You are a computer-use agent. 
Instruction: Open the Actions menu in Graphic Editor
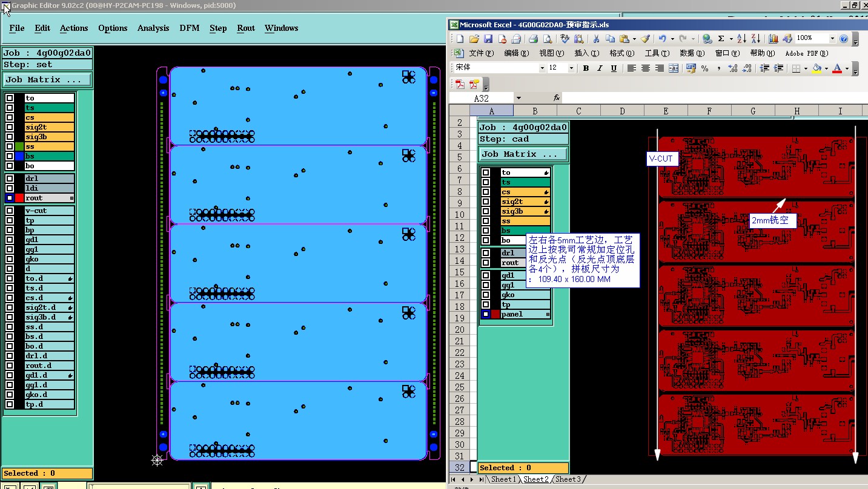coord(74,28)
